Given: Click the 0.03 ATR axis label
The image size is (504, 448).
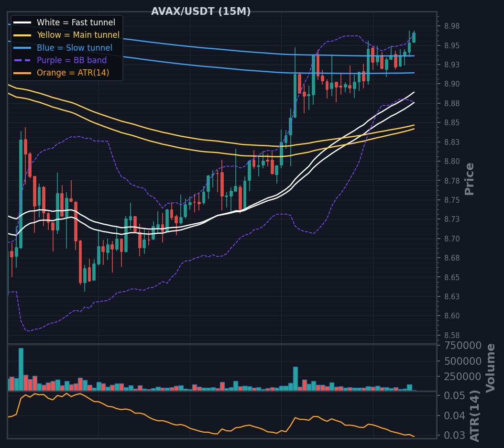Looking at the screenshot, I should (454, 436).
